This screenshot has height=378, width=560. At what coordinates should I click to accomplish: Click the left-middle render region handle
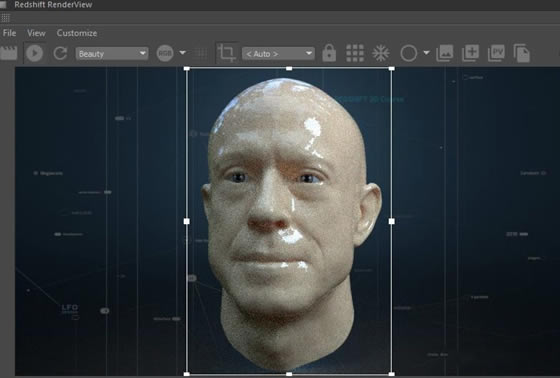[x=186, y=222]
